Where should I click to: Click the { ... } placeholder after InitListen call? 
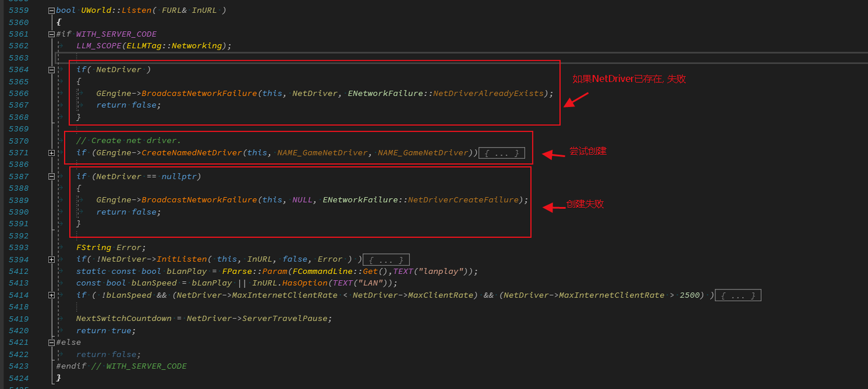click(386, 259)
